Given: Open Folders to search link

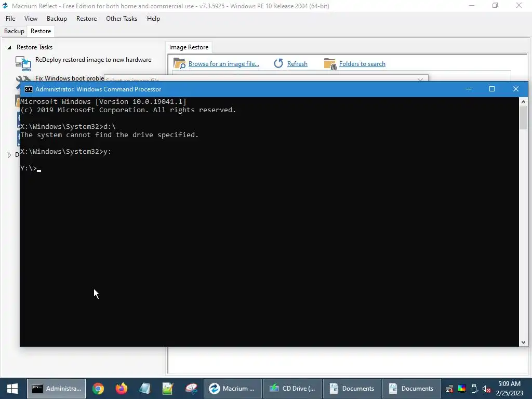Looking at the screenshot, I should [x=362, y=64].
